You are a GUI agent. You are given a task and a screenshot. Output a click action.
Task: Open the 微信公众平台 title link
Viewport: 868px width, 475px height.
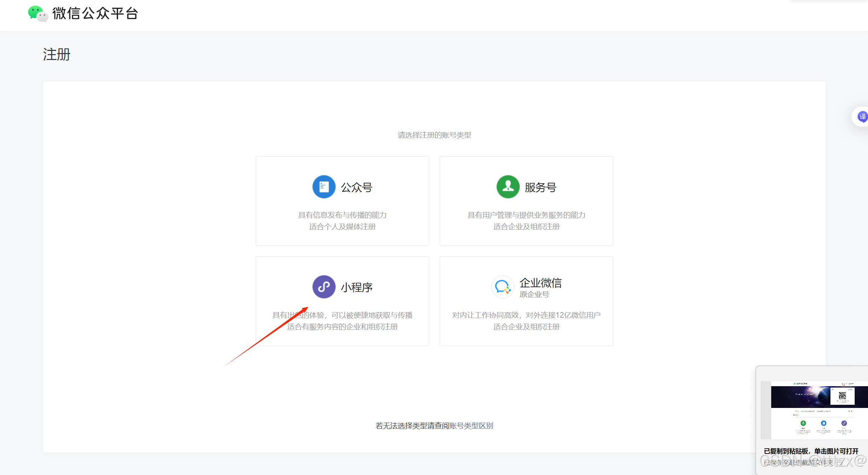pyautogui.click(x=95, y=14)
